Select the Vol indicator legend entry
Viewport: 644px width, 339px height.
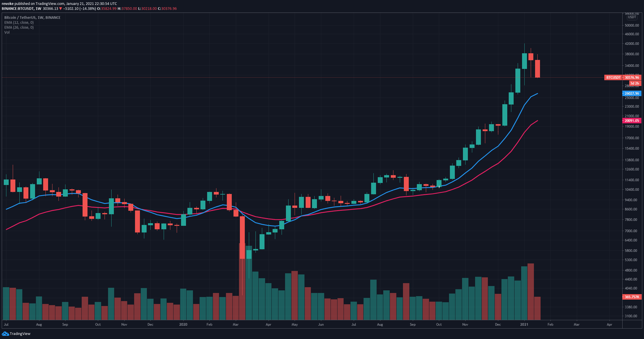7,32
